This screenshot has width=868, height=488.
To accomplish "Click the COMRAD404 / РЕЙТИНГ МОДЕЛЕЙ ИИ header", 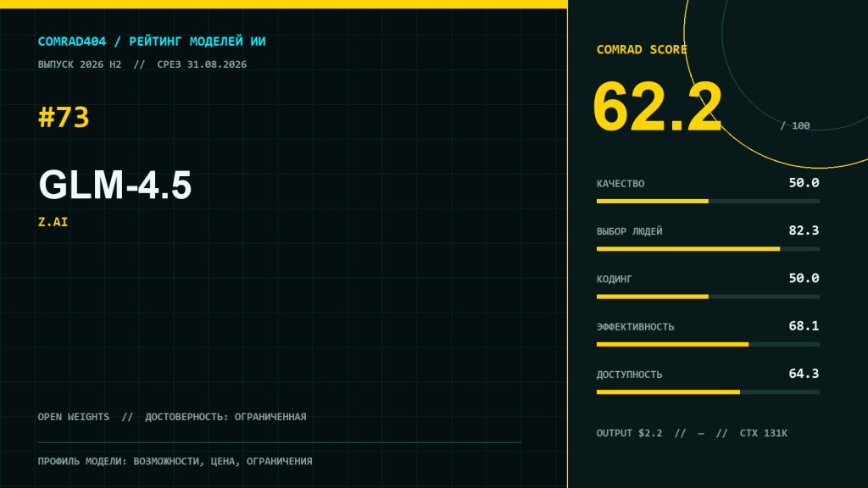I will coord(152,42).
